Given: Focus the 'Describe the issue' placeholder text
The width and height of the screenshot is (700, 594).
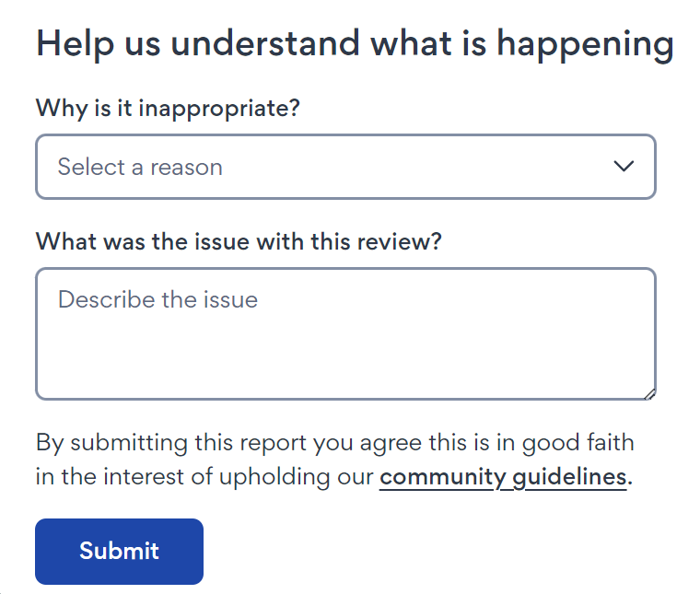Looking at the screenshot, I should [157, 299].
